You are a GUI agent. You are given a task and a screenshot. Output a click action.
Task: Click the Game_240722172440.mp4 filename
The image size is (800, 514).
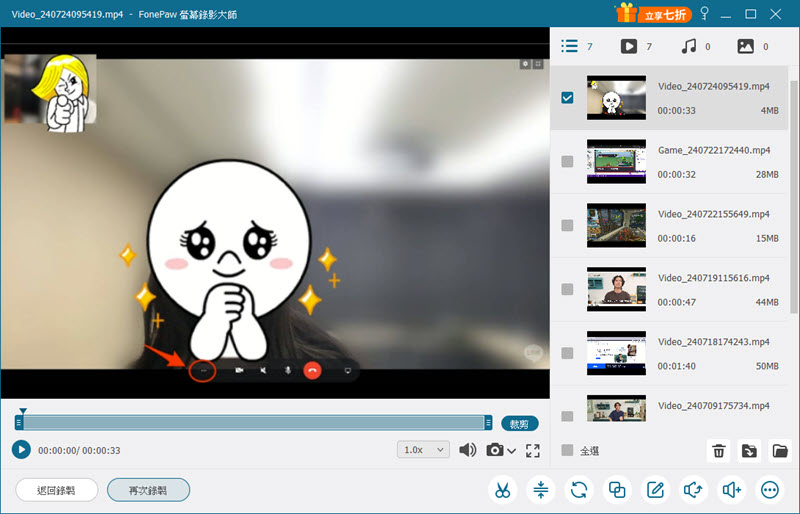click(x=714, y=150)
